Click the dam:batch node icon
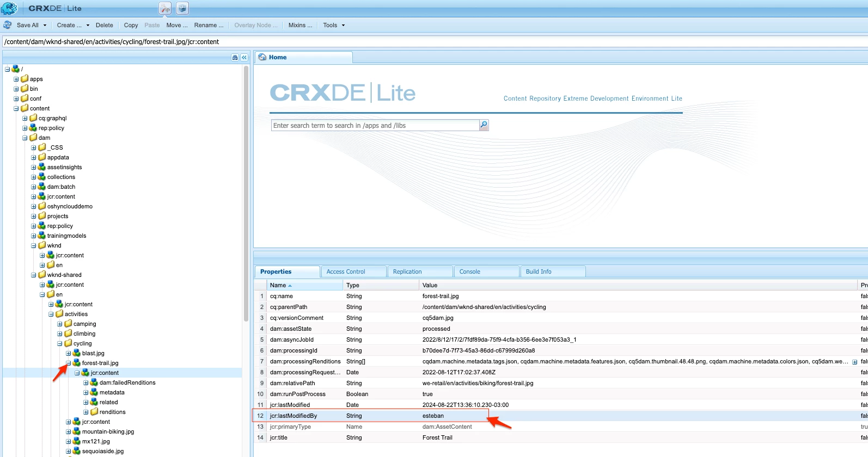Image resolution: width=868 pixels, height=457 pixels. [42, 187]
